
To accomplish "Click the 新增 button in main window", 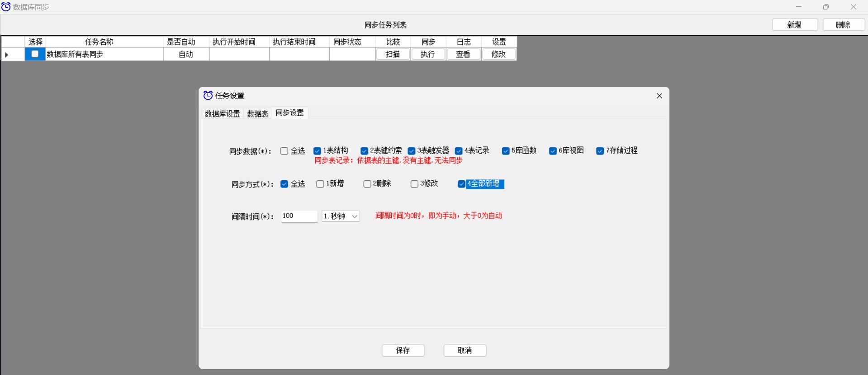I will [795, 25].
